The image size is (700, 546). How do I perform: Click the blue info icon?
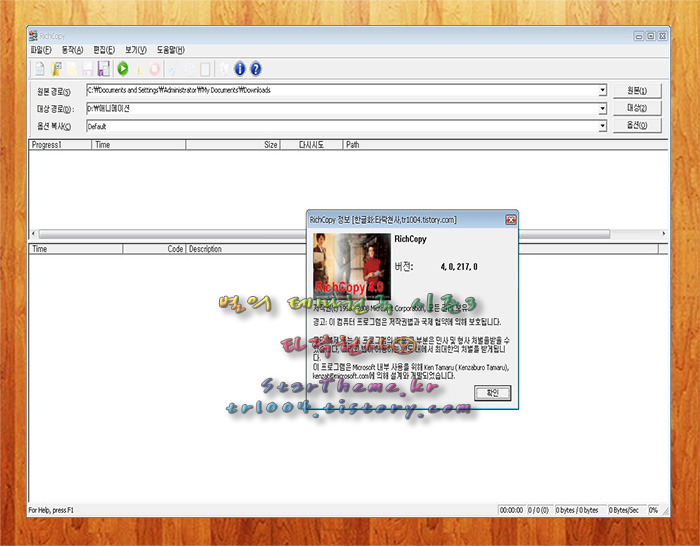point(240,69)
